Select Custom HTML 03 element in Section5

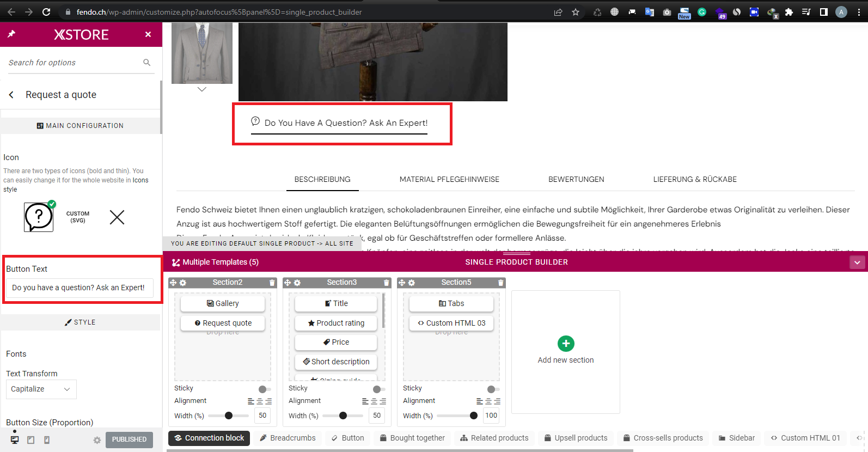pyautogui.click(x=451, y=323)
